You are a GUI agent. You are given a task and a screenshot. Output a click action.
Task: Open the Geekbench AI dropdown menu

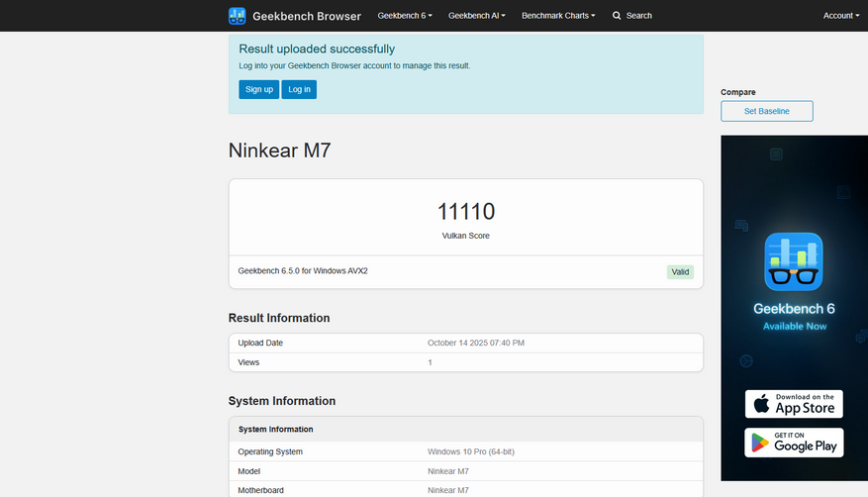tap(476, 16)
